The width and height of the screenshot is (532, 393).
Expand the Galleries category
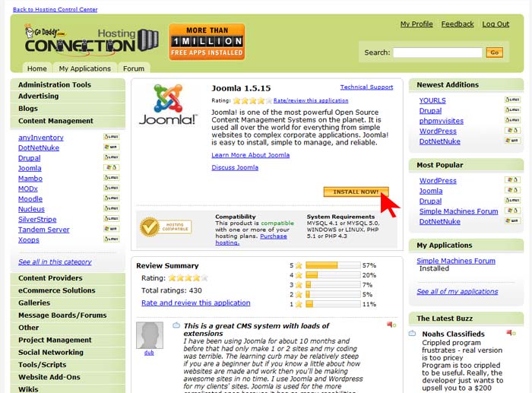(68, 303)
